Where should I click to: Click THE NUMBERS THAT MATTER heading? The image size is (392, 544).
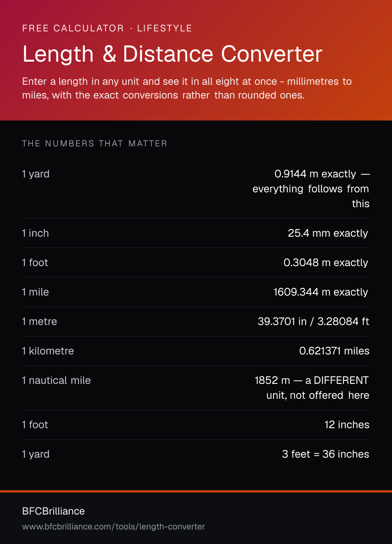tap(94, 144)
